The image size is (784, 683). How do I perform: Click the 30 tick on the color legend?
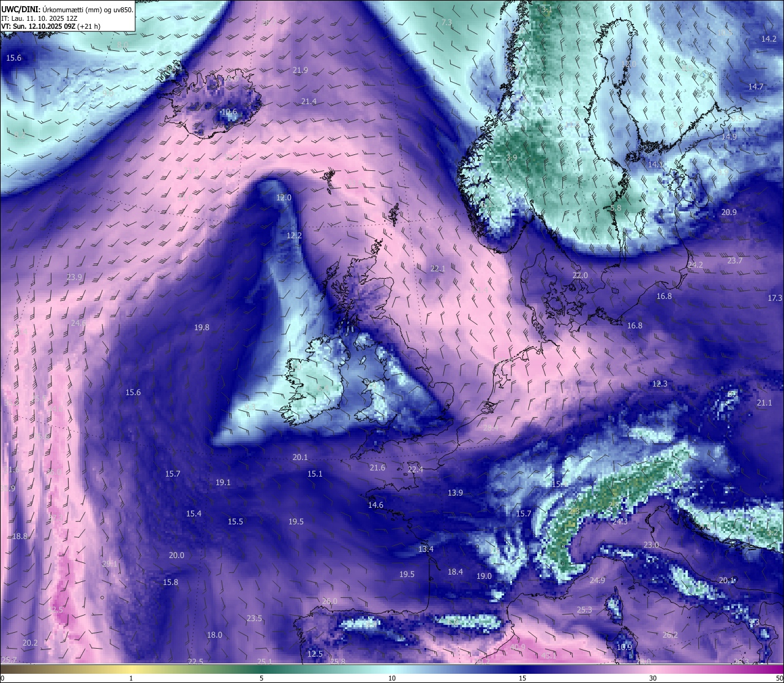(653, 678)
